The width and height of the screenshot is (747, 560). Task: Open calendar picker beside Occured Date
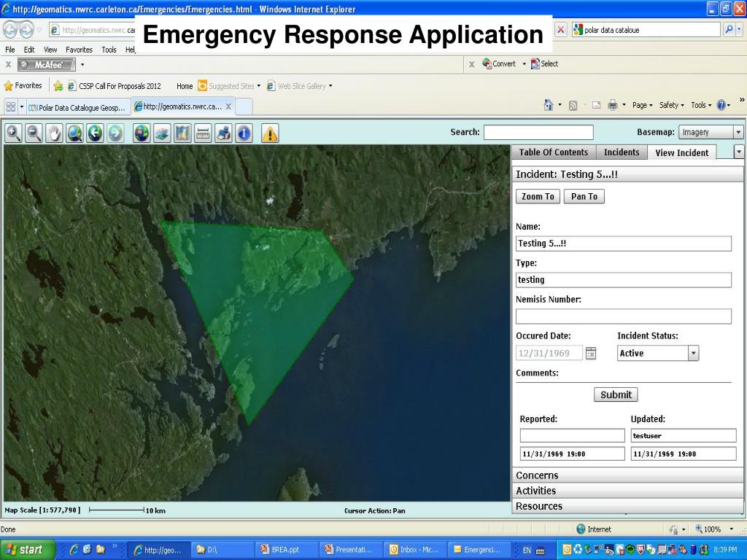591,353
